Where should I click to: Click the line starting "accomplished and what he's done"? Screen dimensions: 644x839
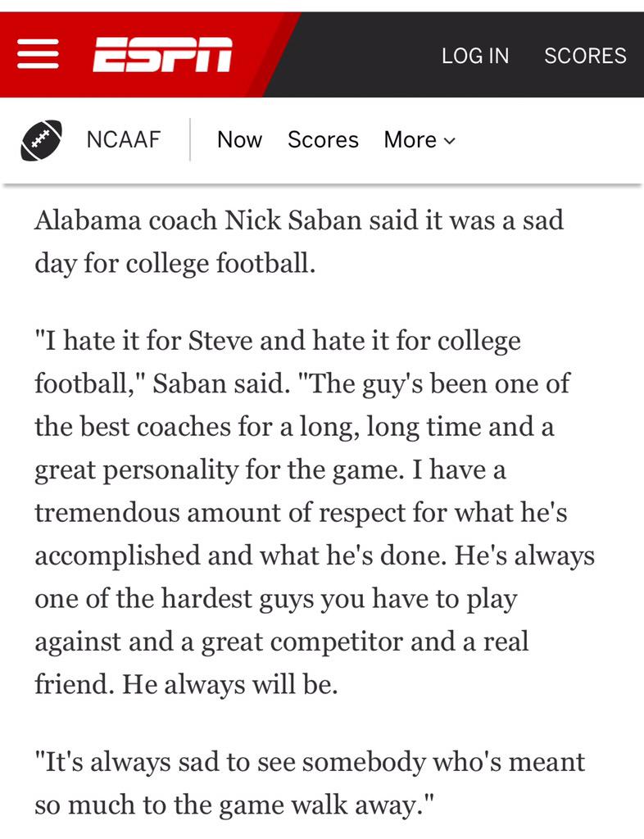(315, 555)
